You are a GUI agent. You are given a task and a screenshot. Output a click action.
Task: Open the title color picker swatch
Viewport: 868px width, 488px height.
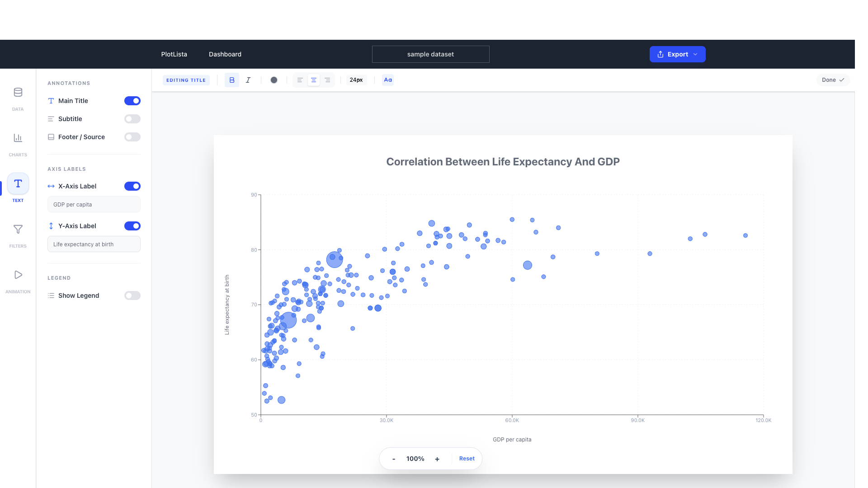point(274,80)
